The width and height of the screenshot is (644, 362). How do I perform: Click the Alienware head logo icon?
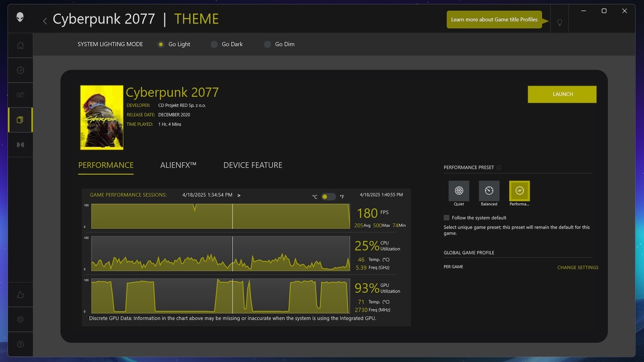point(20,17)
